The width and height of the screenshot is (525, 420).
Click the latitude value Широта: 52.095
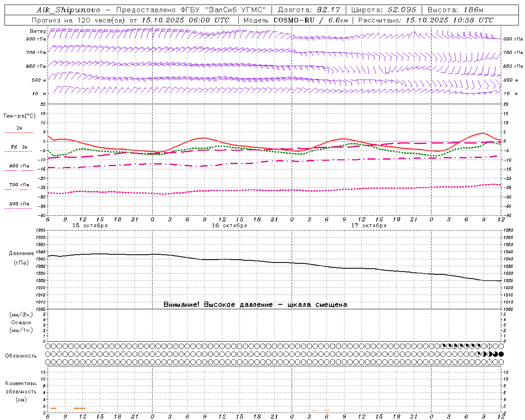point(384,10)
